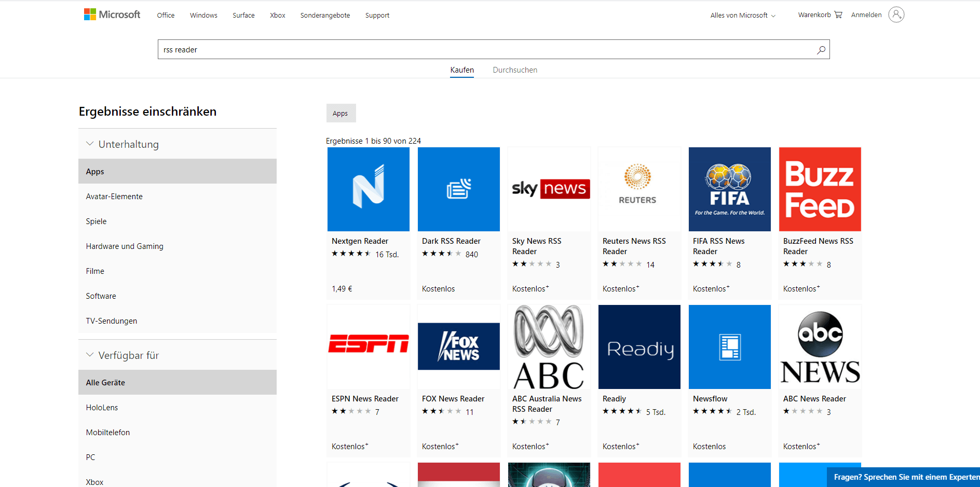Click the Apps filter tag button

(341, 113)
